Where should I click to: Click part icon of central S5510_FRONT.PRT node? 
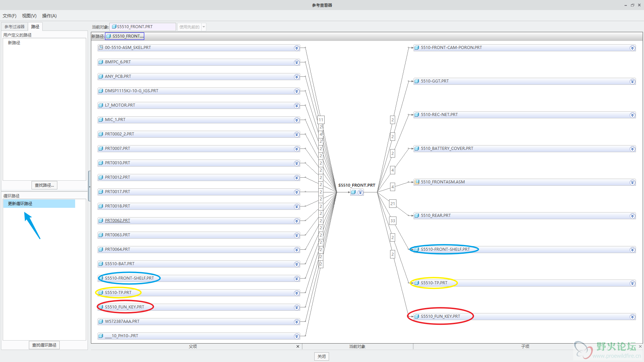[x=353, y=192]
